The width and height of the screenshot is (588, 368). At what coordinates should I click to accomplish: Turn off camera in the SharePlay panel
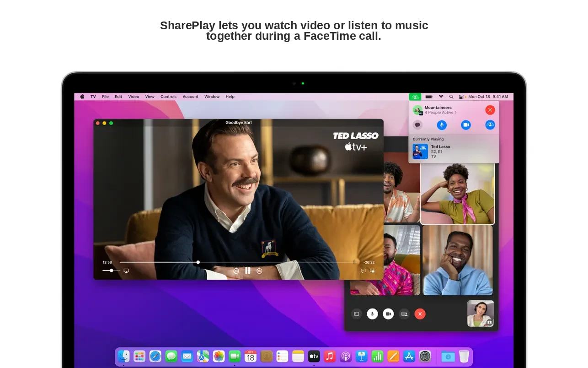[x=466, y=124]
